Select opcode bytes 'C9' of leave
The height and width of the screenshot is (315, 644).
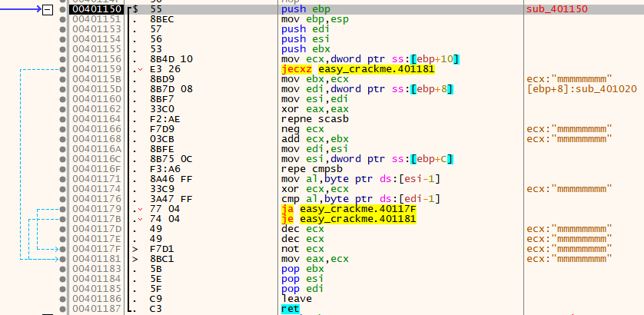coord(156,299)
